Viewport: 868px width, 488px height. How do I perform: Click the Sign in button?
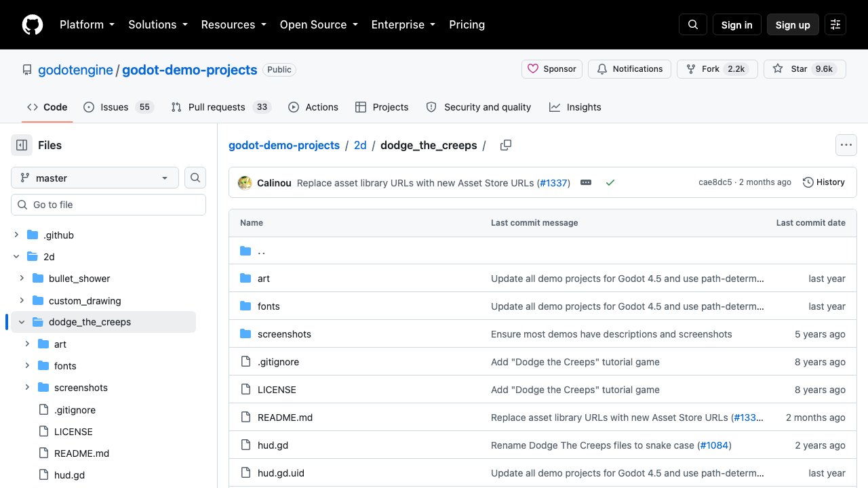(737, 24)
